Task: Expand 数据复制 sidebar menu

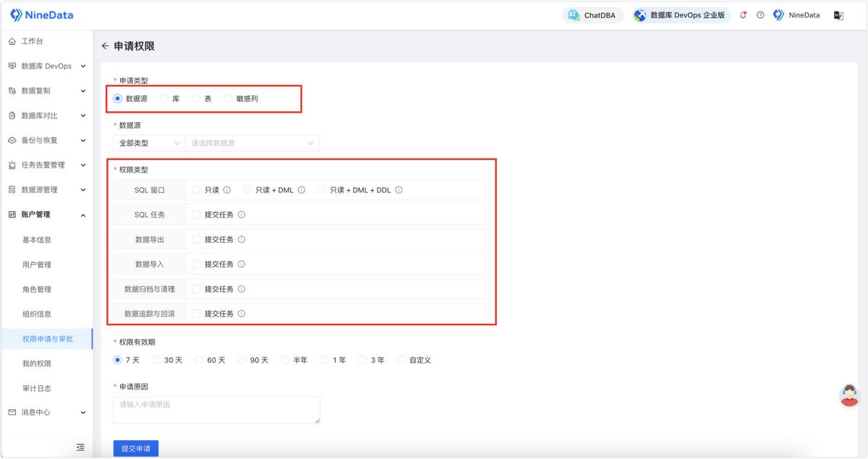Action: coord(83,91)
